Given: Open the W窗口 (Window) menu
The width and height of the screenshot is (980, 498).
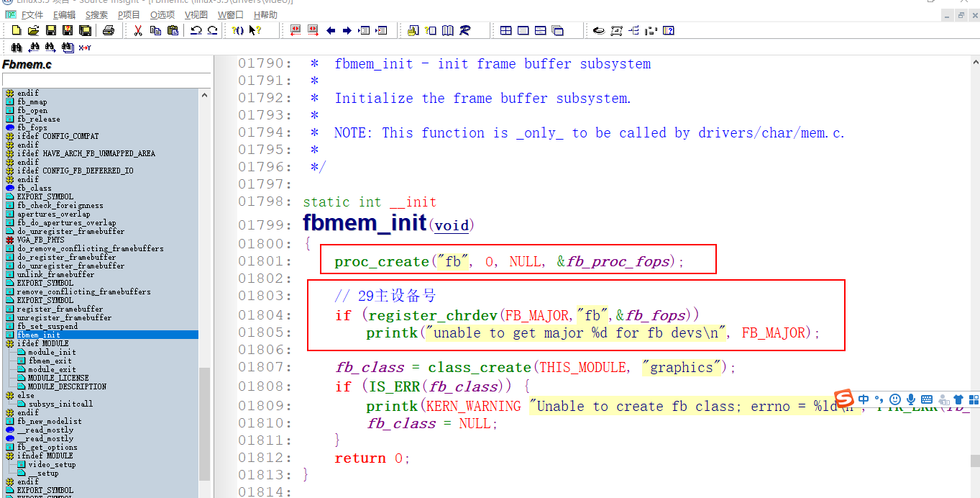Looking at the screenshot, I should point(230,14).
